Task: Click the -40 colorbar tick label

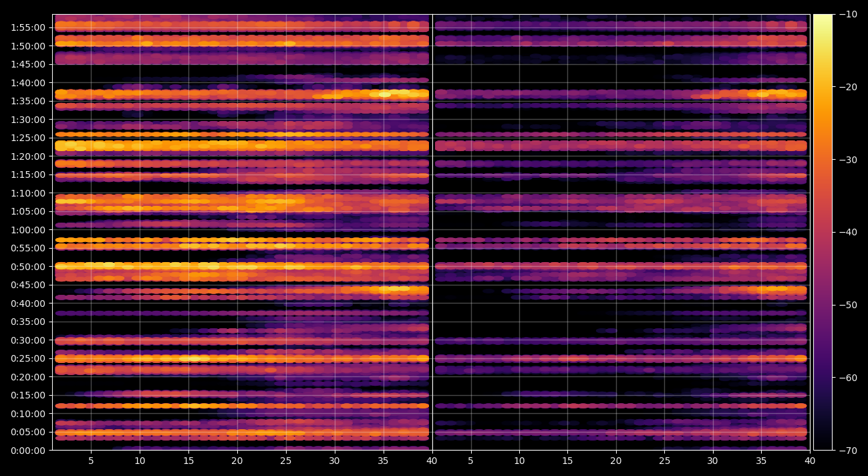Action: (849, 232)
